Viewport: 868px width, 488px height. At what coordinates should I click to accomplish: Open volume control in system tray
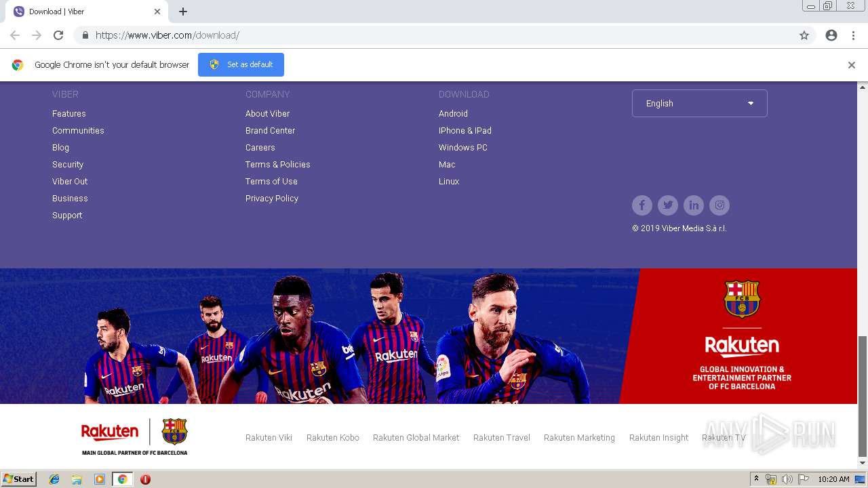pyautogui.click(x=787, y=479)
